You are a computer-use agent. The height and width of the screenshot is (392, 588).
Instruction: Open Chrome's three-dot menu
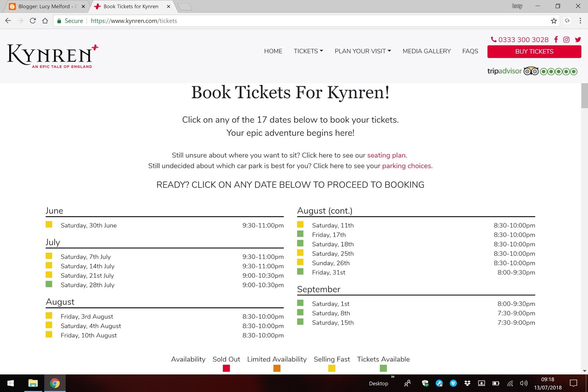point(581,21)
